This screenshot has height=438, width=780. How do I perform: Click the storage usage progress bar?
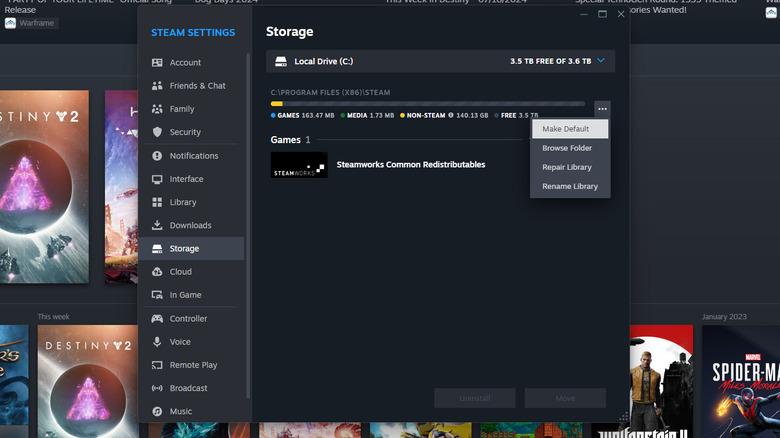pos(428,104)
